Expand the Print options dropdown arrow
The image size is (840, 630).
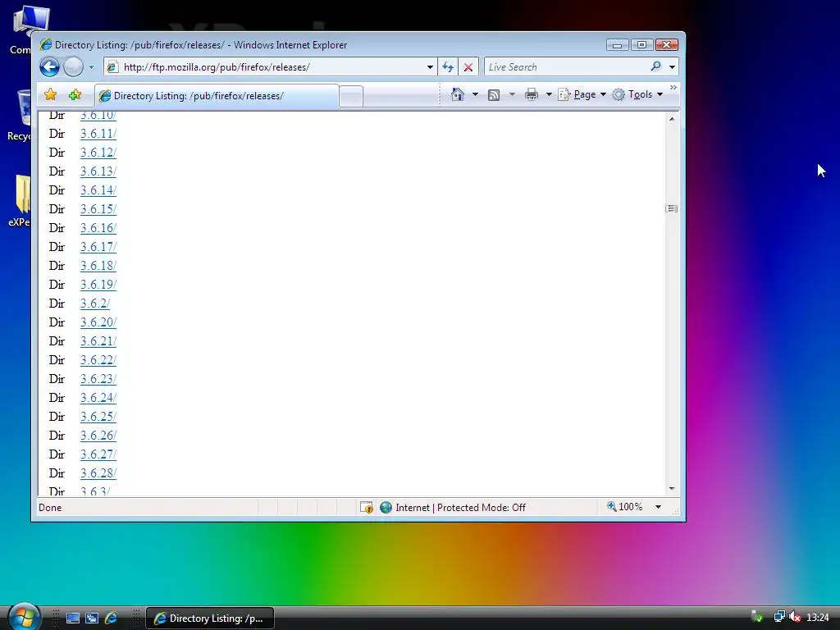549,95
